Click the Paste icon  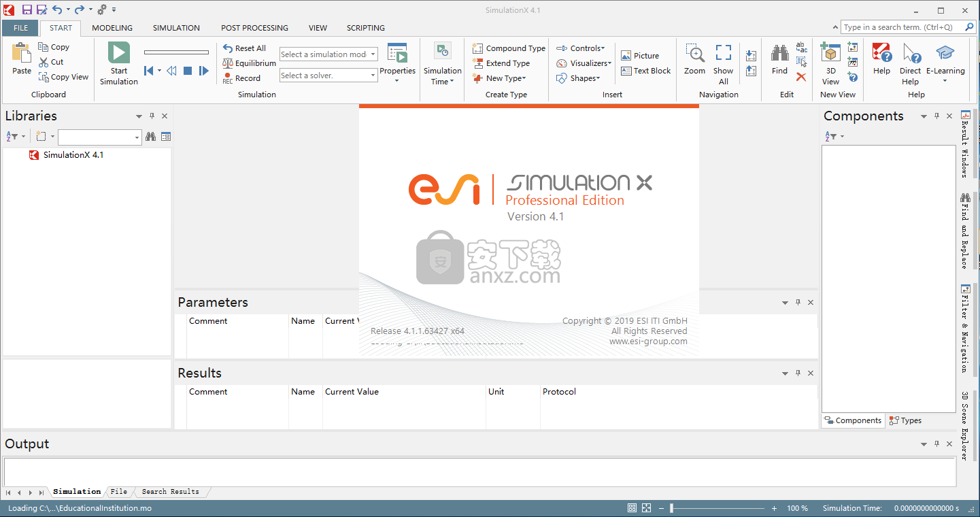coord(22,53)
